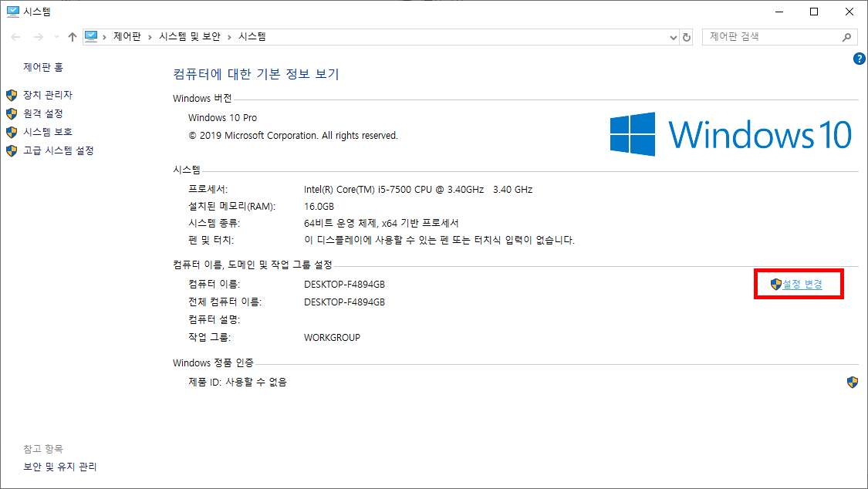Open Remote Settings (원격 설정) link
Viewport: 868px width, 489px height.
(43, 113)
